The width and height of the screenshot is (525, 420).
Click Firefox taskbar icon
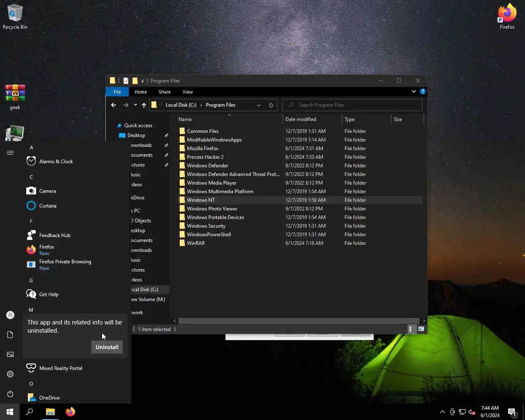[x=71, y=412]
